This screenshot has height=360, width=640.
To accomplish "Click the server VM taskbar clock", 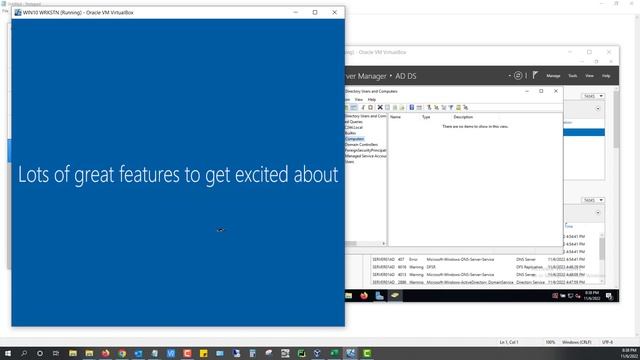I will (592, 296).
